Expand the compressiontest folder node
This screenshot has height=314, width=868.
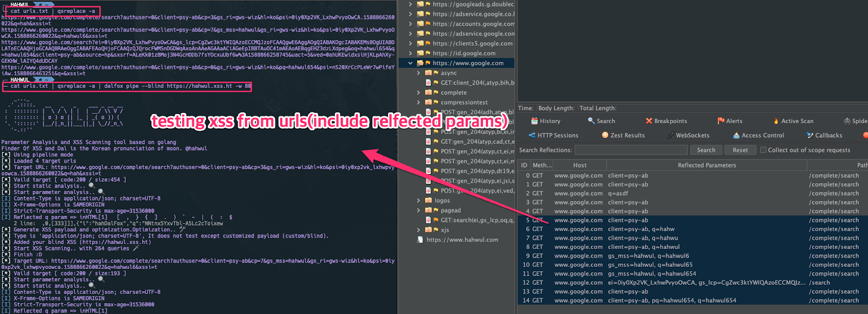[x=418, y=102]
